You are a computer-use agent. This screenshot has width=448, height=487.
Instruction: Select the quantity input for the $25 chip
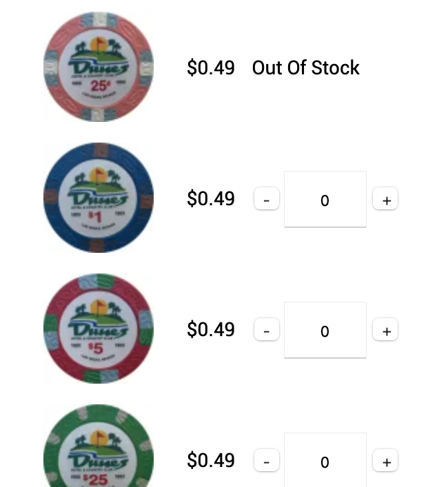325,460
